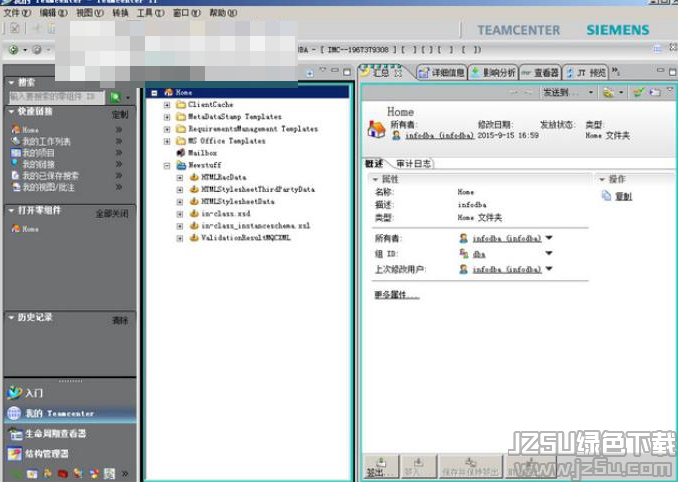Click the dba group ID link
The width and height of the screenshot is (678, 482).
479,254
